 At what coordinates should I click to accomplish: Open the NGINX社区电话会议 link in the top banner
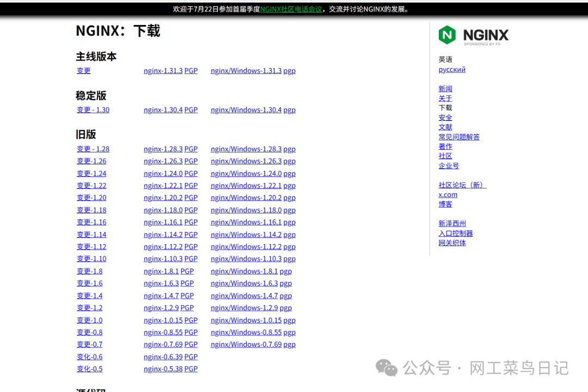click(291, 9)
